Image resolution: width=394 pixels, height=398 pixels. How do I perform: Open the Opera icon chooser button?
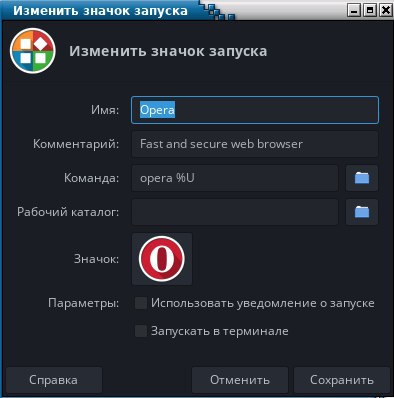tap(162, 259)
